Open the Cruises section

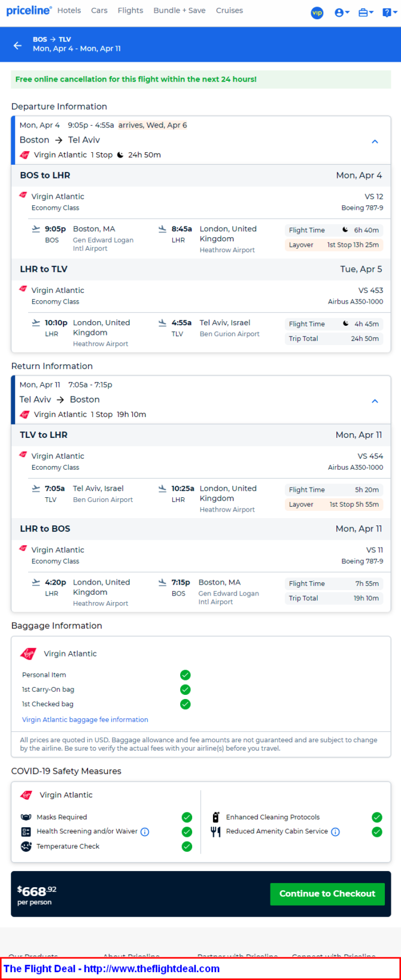tap(229, 11)
